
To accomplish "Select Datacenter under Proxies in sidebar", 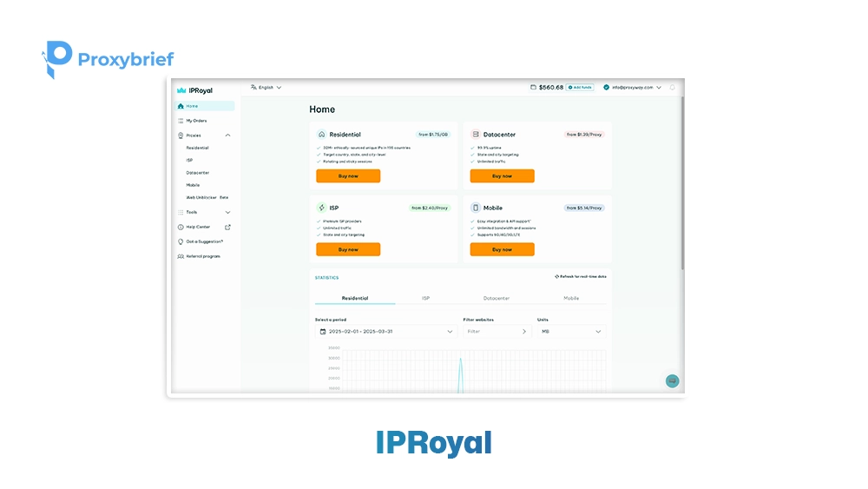I will pos(198,173).
